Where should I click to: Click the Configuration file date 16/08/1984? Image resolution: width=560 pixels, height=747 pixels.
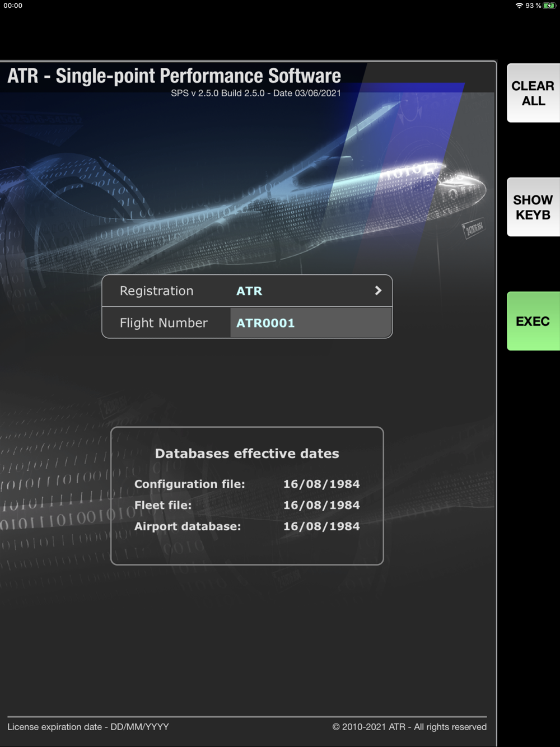click(x=321, y=484)
